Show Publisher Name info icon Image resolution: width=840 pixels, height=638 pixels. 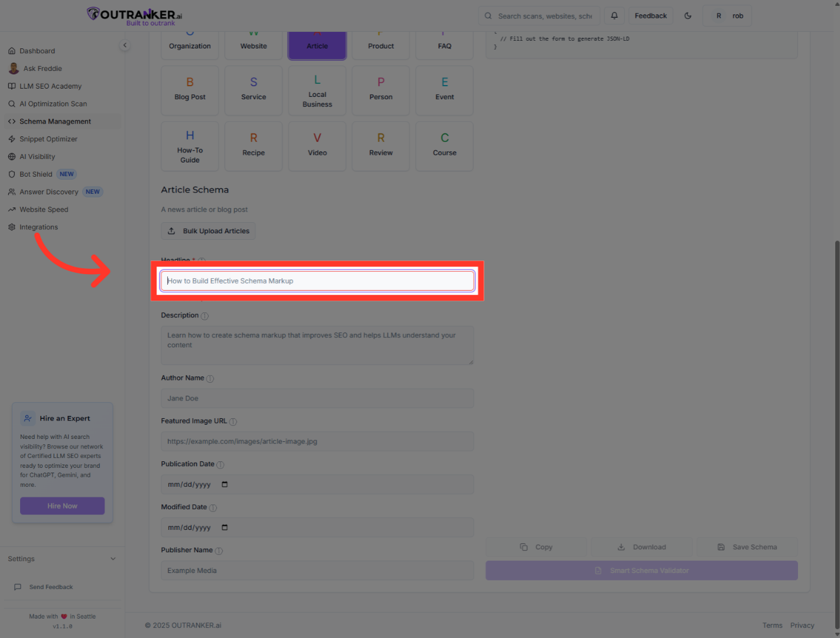tap(219, 551)
